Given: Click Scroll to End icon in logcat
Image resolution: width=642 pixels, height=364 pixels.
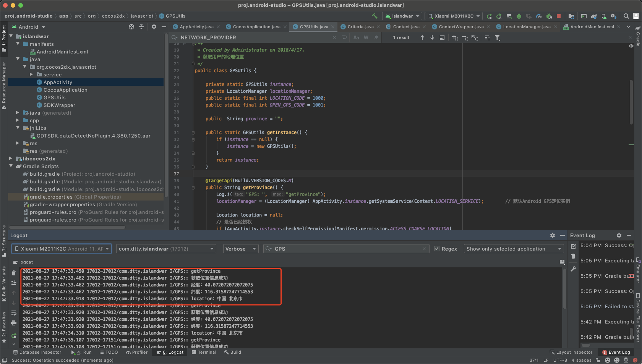Looking at the screenshot, I should (x=14, y=283).
